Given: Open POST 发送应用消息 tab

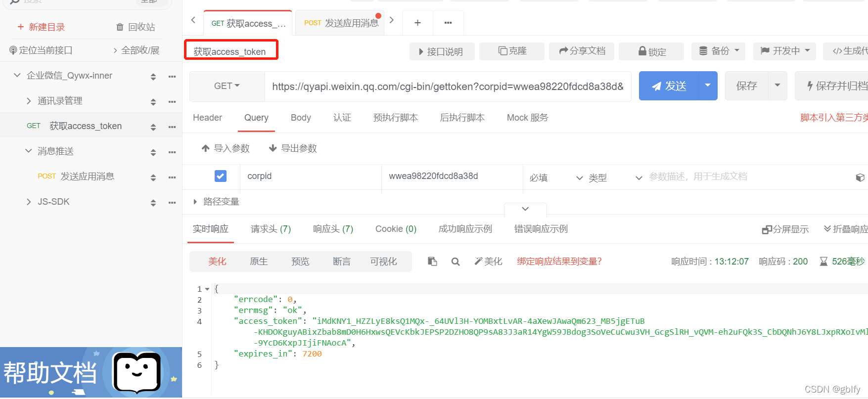Looking at the screenshot, I should pyautogui.click(x=341, y=23).
